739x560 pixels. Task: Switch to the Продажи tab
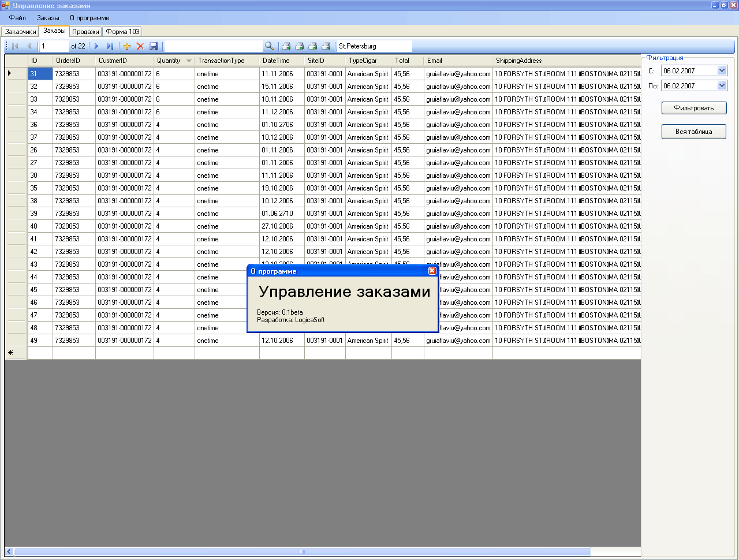point(85,32)
